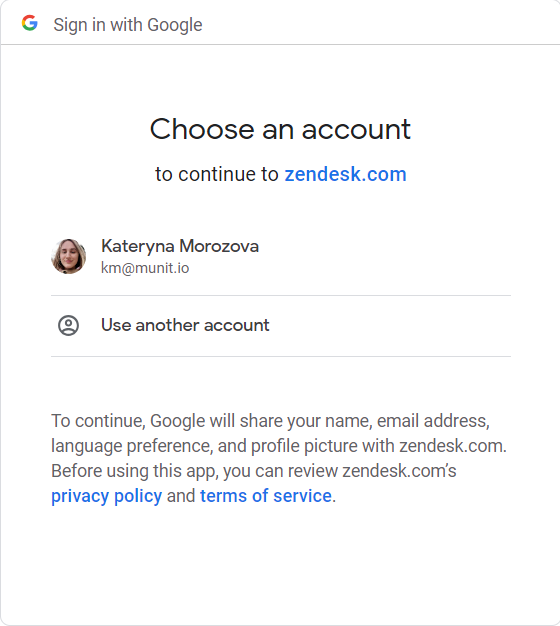Open the zendesk.com link

click(345, 174)
